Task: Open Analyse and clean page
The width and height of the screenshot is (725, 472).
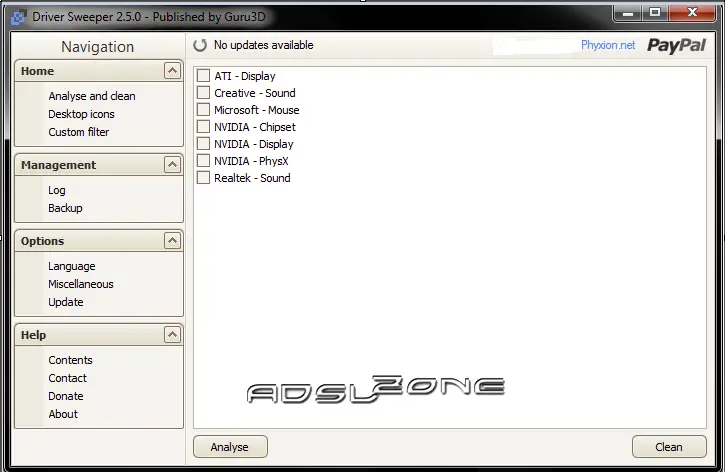Action: [92, 96]
